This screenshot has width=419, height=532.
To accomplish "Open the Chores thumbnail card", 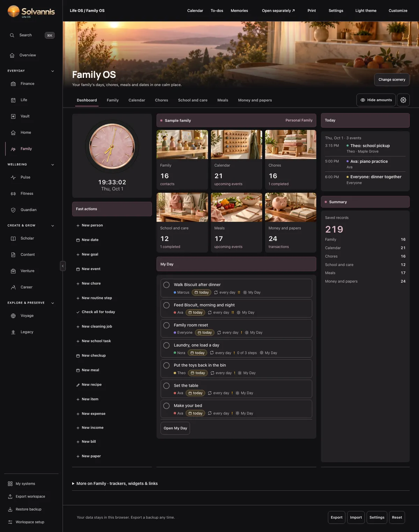I will (x=291, y=160).
